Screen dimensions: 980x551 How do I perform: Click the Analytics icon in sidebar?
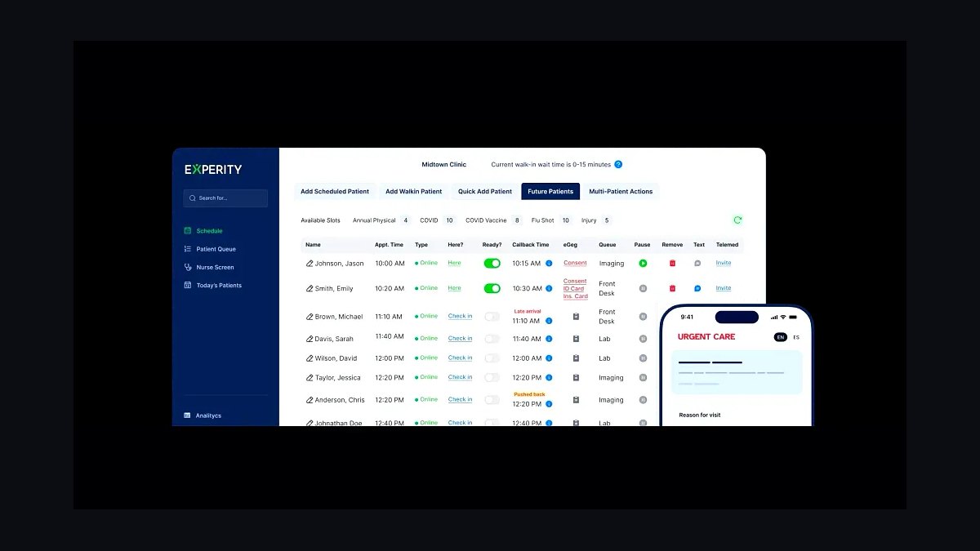pos(188,415)
